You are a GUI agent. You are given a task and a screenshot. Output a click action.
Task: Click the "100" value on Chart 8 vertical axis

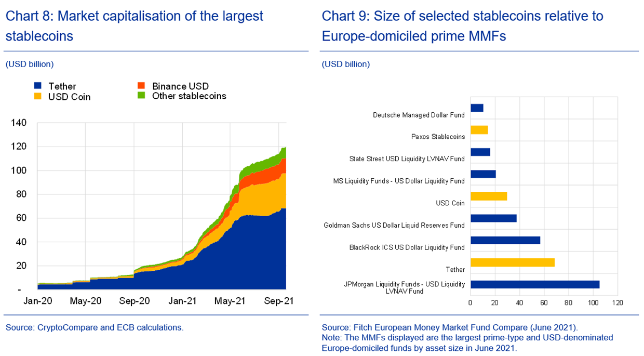pyautogui.click(x=18, y=171)
